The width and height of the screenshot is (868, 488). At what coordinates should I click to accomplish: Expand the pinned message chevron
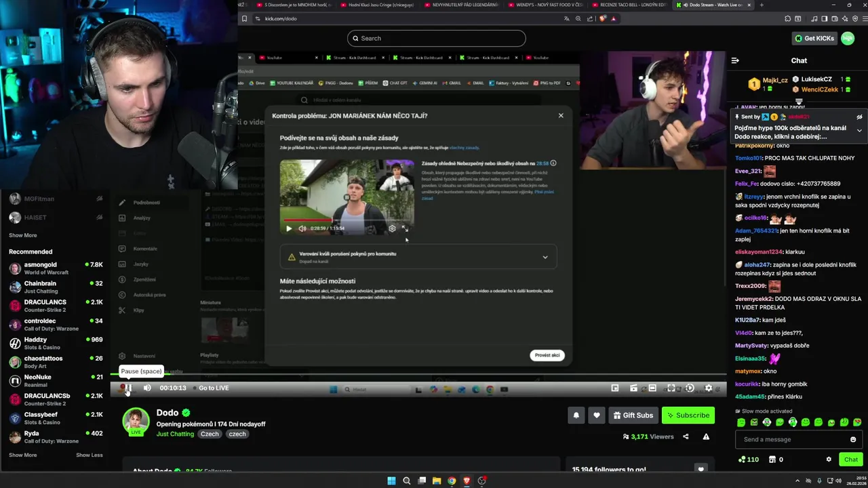coord(859,130)
